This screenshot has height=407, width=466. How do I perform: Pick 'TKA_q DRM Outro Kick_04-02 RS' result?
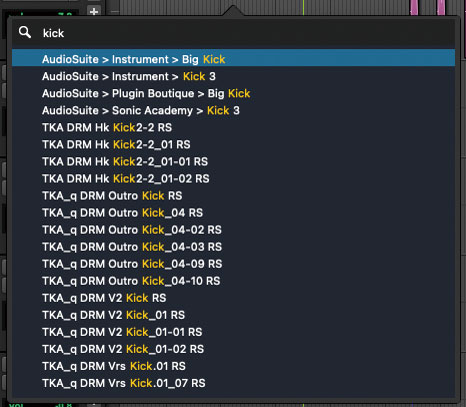[x=233, y=230]
